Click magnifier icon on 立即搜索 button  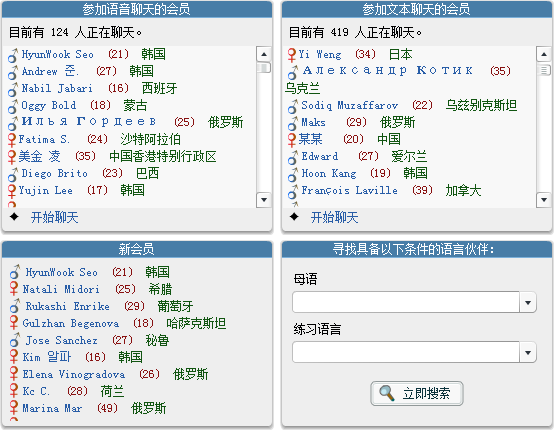[386, 393]
